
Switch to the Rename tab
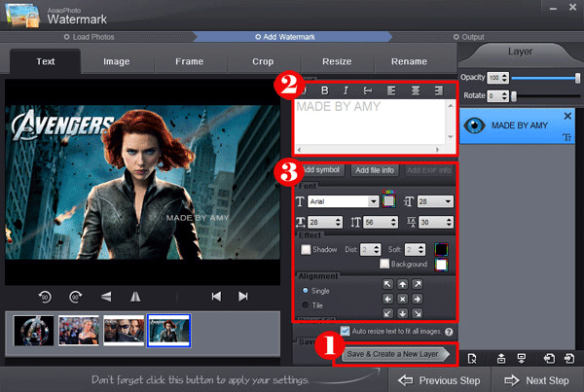[x=409, y=61]
